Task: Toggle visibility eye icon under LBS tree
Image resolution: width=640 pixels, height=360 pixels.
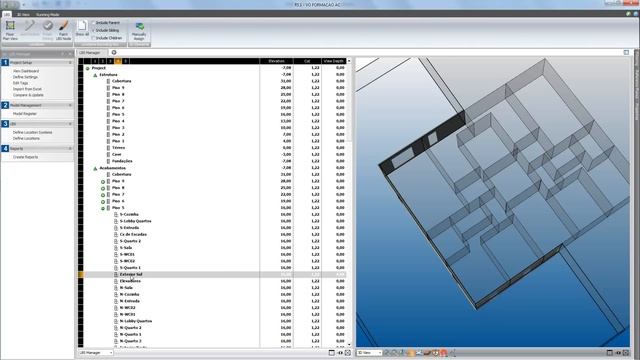Action: [x=340, y=353]
